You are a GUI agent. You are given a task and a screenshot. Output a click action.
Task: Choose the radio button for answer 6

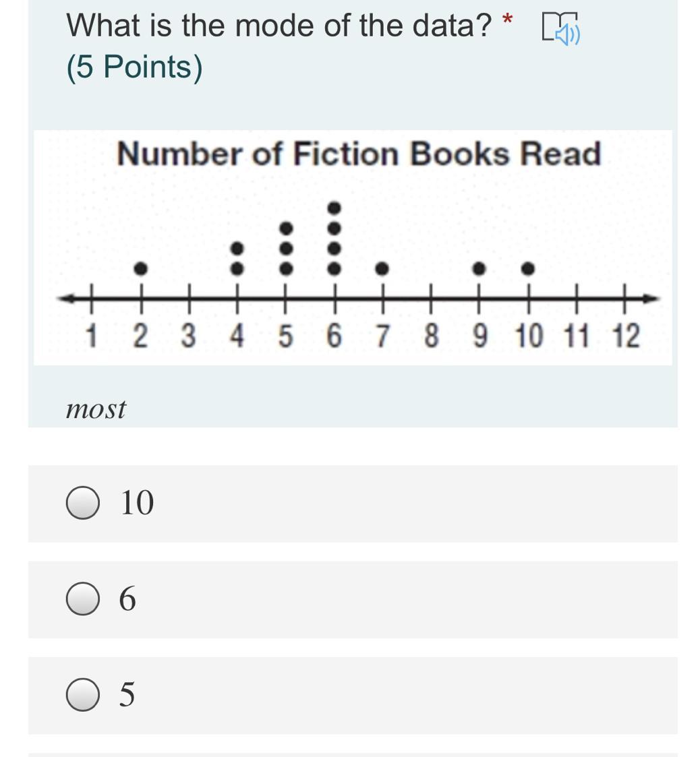click(82, 599)
